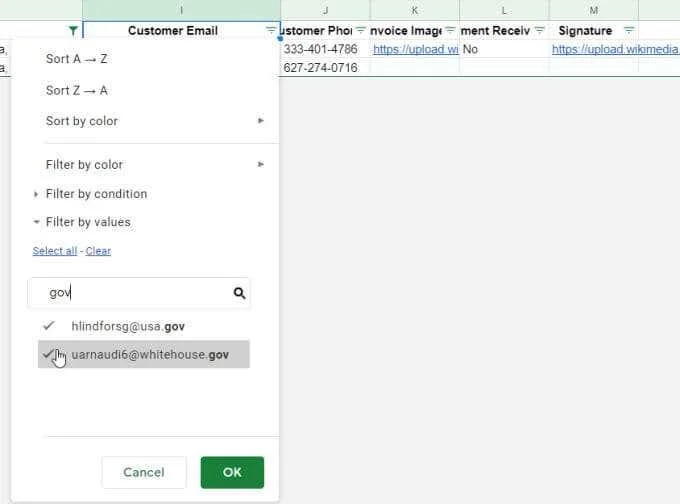Image resolution: width=680 pixels, height=504 pixels.
Task: Collapse the Filter by values section
Action: coord(36,222)
